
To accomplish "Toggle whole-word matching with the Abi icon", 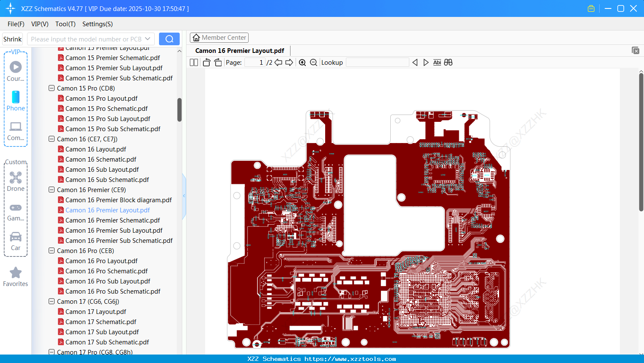I will [437, 62].
